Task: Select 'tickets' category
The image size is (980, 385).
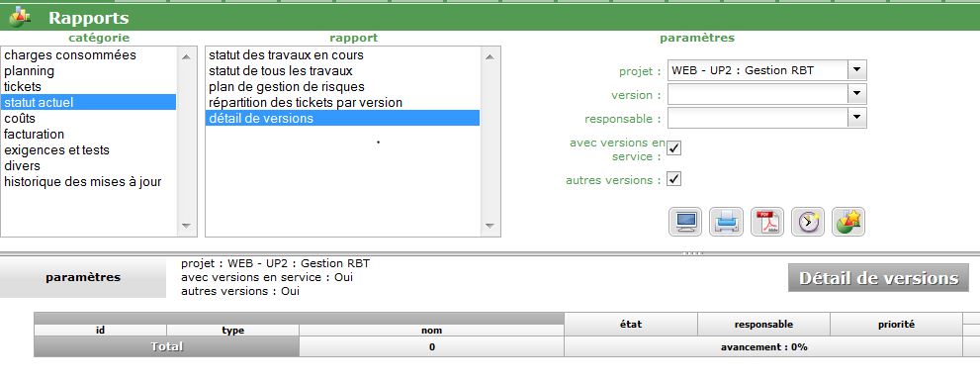Action: [x=89, y=86]
